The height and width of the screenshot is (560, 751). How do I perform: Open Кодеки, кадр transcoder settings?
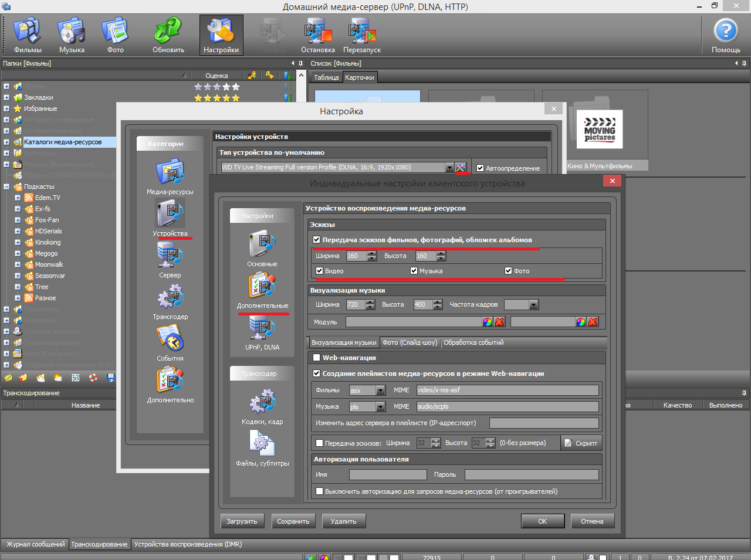click(262, 406)
